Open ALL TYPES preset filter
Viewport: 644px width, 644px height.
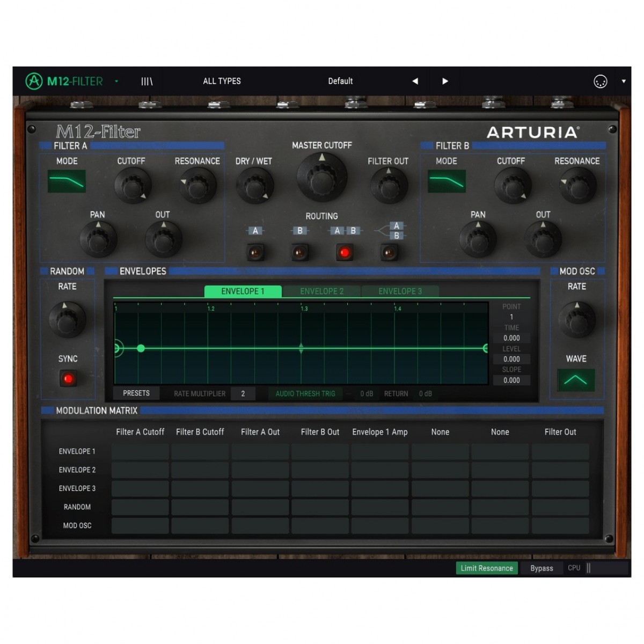[x=222, y=82]
